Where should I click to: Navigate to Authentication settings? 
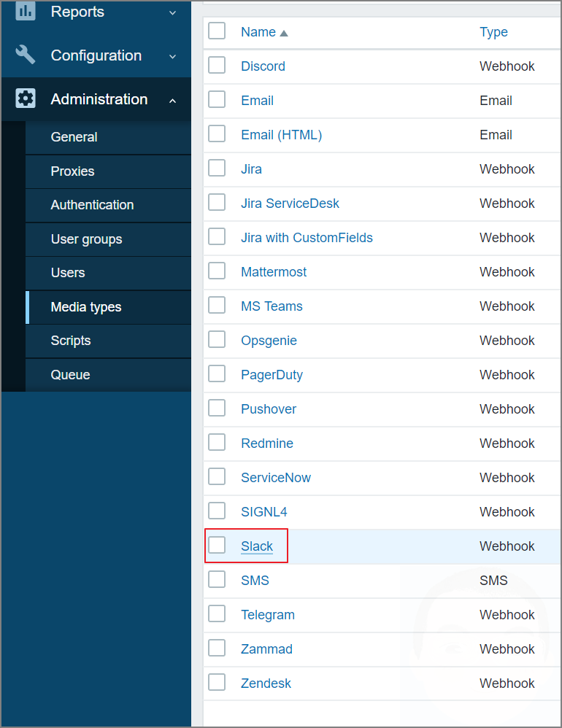[91, 205]
